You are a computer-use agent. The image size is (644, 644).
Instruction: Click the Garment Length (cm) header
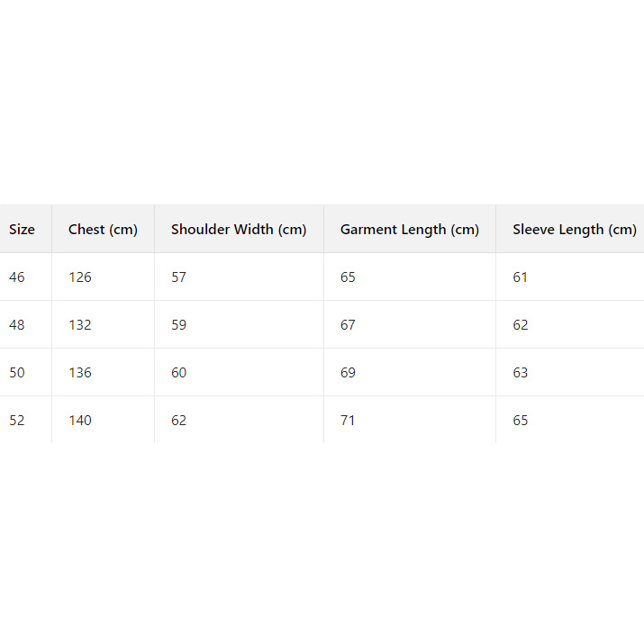[409, 230]
